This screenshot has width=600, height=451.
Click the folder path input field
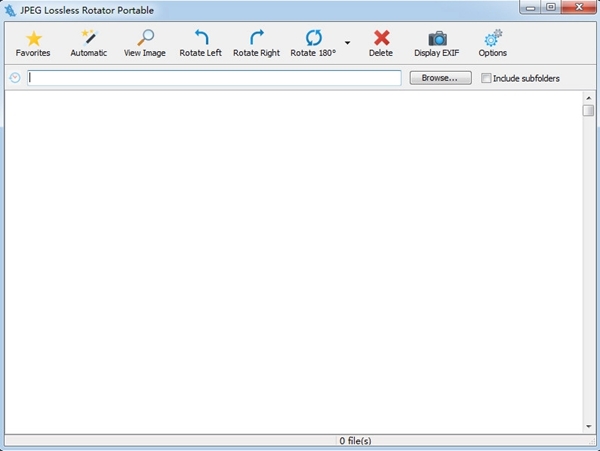(214, 78)
